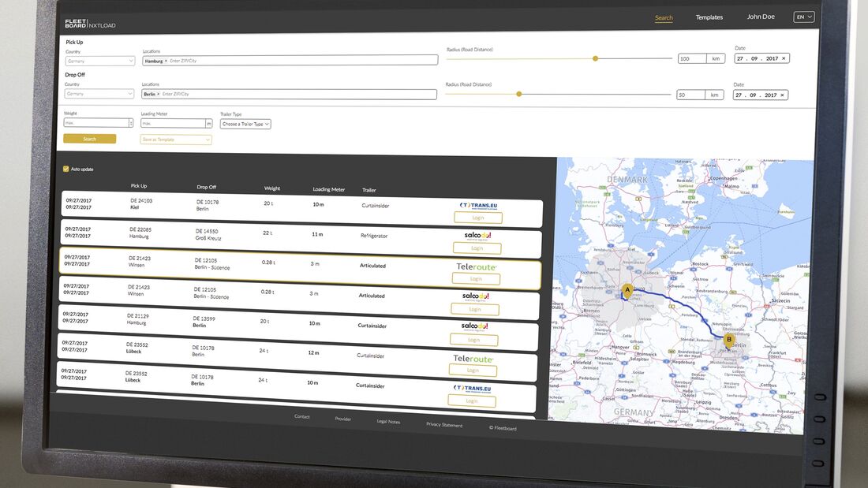Screen dimensions: 868x488
Task: Open the Contact footer link
Action: pos(301,416)
